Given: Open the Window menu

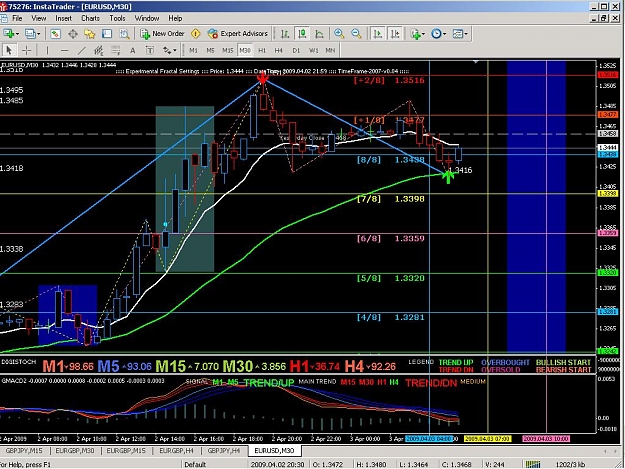Looking at the screenshot, I should tap(147, 18).
